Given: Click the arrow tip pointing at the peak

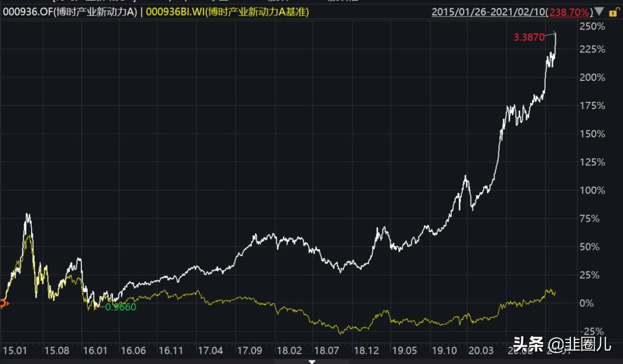Looking at the screenshot, I should coord(555,33).
